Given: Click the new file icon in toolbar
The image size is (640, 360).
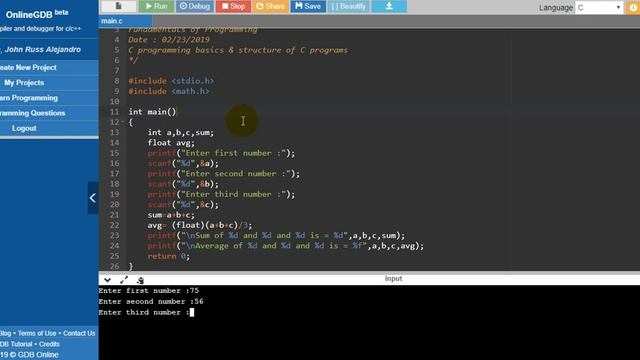Looking at the screenshot, I should (118, 6).
